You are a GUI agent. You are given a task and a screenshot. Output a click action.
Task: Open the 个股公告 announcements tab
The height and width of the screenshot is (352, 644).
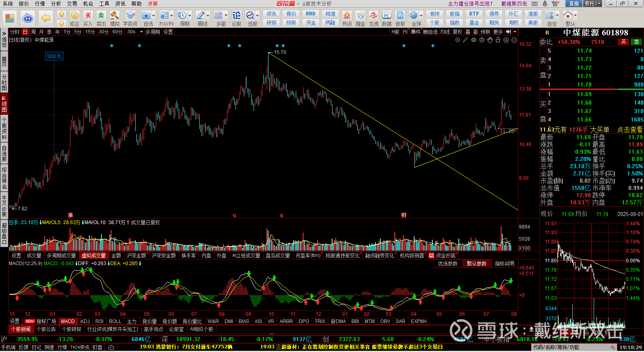46,329
